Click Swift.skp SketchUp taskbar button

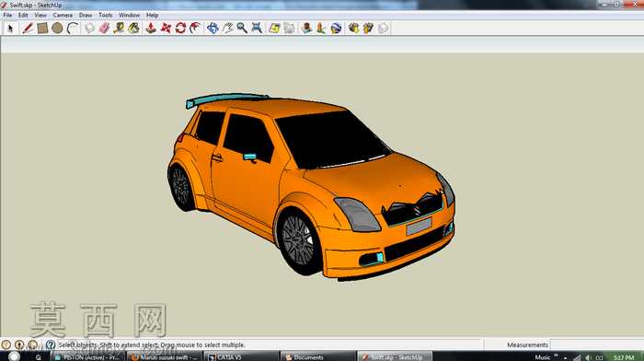click(395, 357)
